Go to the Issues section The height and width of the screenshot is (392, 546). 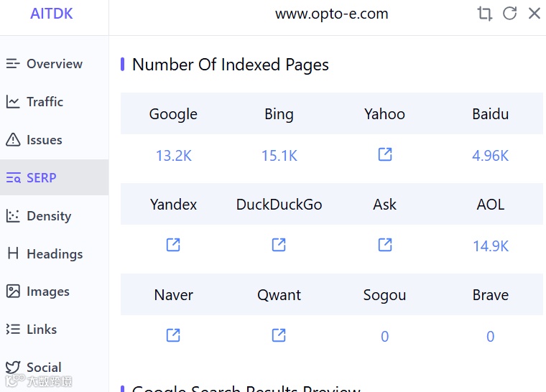coord(44,140)
